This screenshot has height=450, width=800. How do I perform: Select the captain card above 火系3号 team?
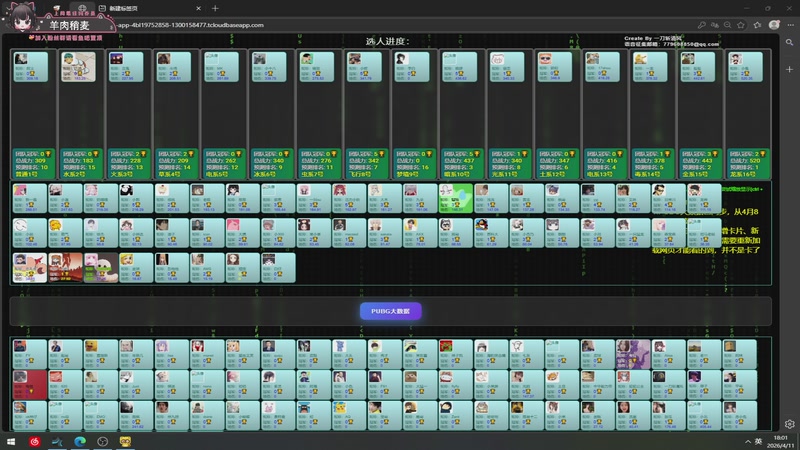126,66
